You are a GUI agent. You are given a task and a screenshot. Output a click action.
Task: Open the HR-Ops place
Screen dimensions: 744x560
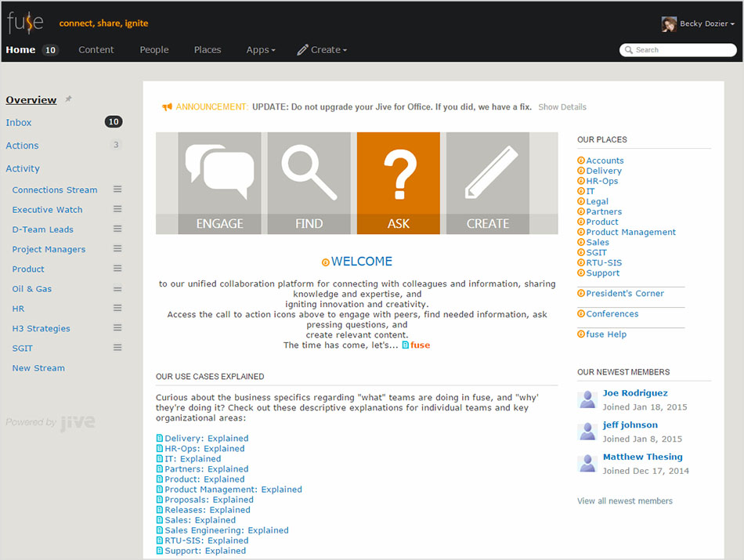tap(601, 181)
